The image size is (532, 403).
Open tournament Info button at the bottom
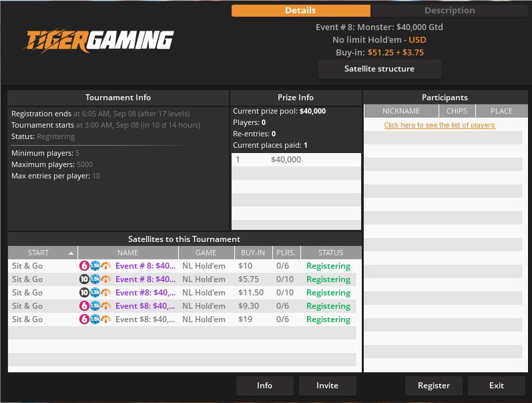click(x=264, y=386)
